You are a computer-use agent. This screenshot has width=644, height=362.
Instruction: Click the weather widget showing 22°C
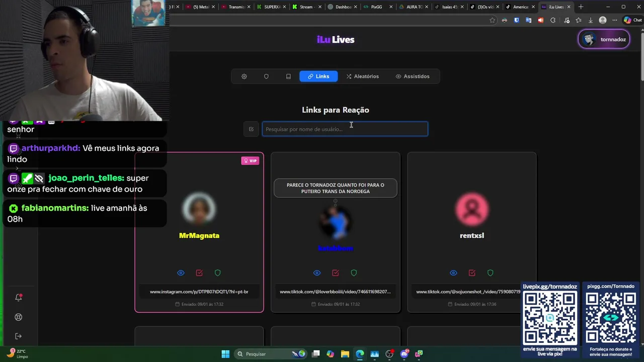pos(17,354)
